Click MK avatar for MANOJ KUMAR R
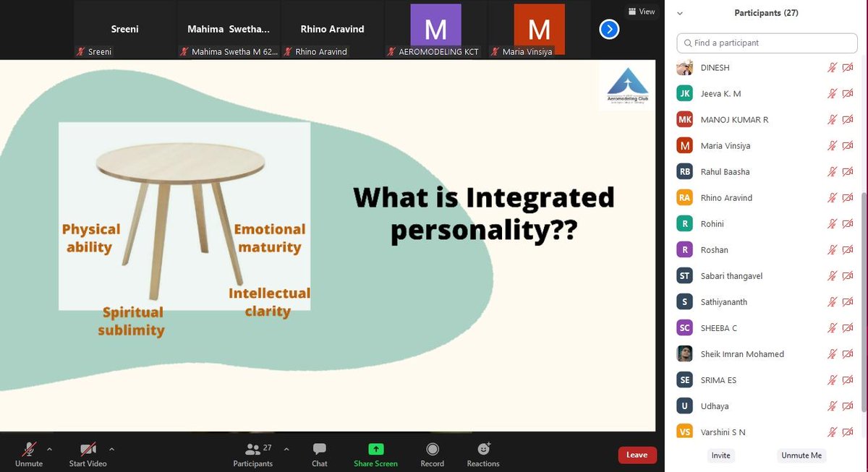This screenshot has height=472, width=868. [x=684, y=119]
